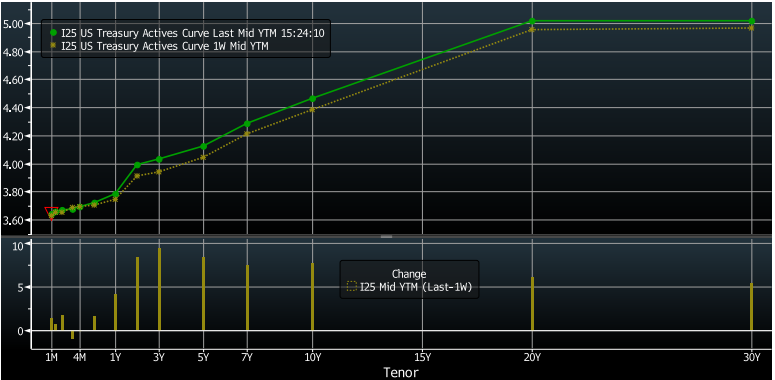Click the dashed square icon in Change legend
The image size is (775, 380).
coord(351,286)
